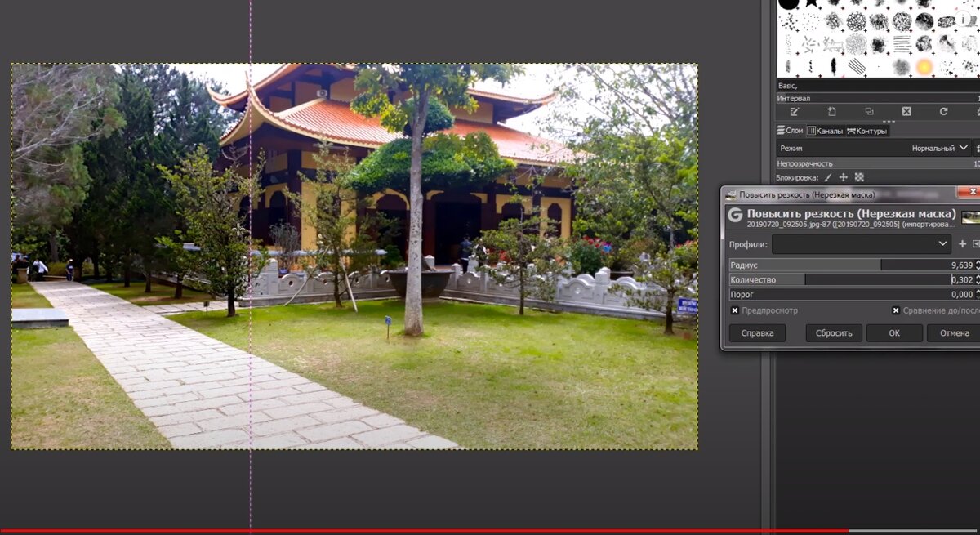The width and height of the screenshot is (980, 535).
Task: Select the horizontal lines brush
Action: 902,43
